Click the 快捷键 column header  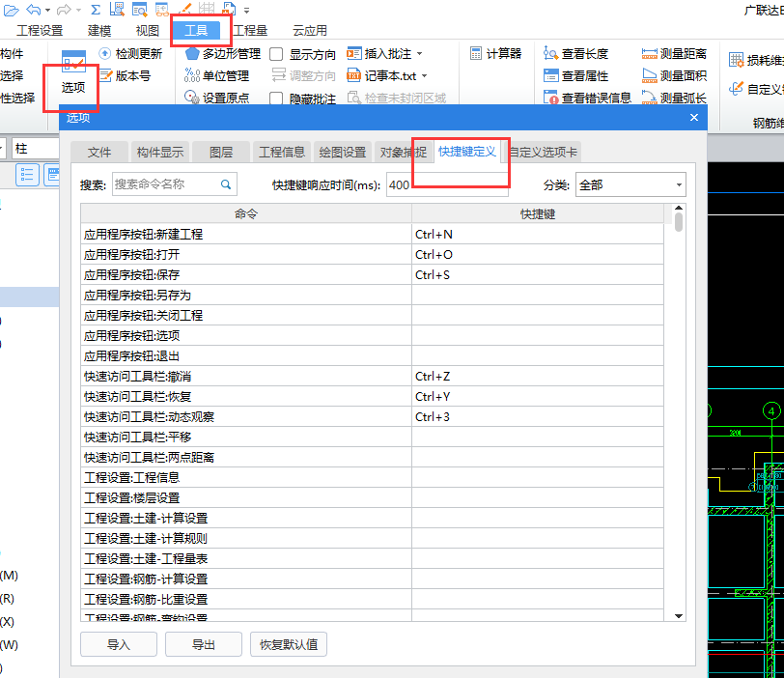(x=538, y=214)
